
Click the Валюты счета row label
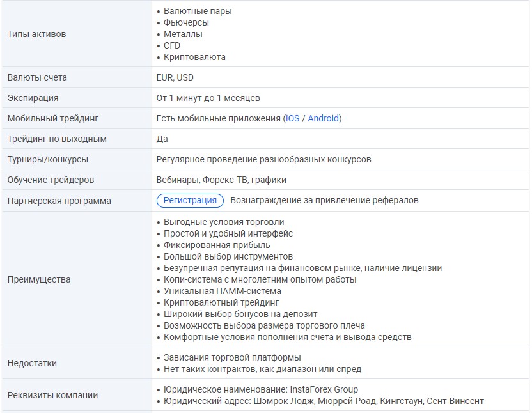pyautogui.click(x=37, y=77)
